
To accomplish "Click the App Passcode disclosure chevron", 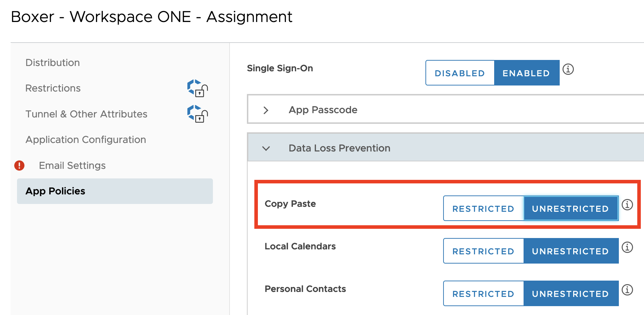I will click(266, 110).
